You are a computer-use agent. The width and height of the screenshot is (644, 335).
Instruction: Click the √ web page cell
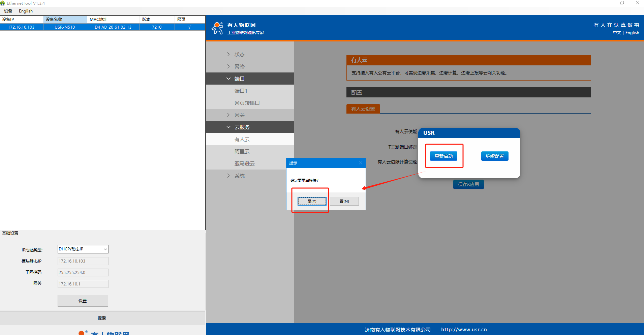tap(189, 27)
